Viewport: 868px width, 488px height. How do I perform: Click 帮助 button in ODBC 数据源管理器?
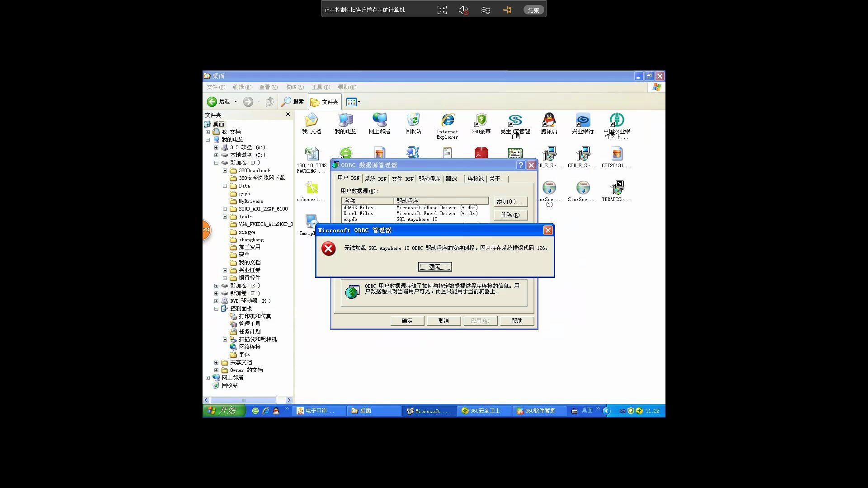pyautogui.click(x=517, y=321)
